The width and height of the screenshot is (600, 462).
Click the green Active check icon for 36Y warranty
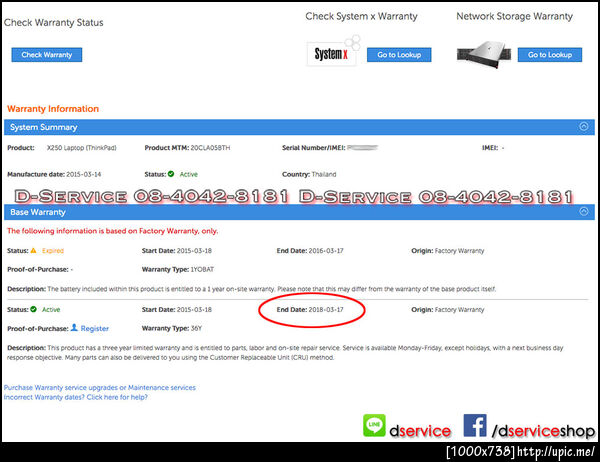(x=34, y=309)
